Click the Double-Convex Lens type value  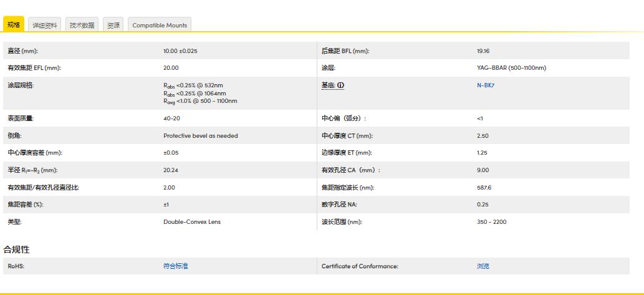191,222
